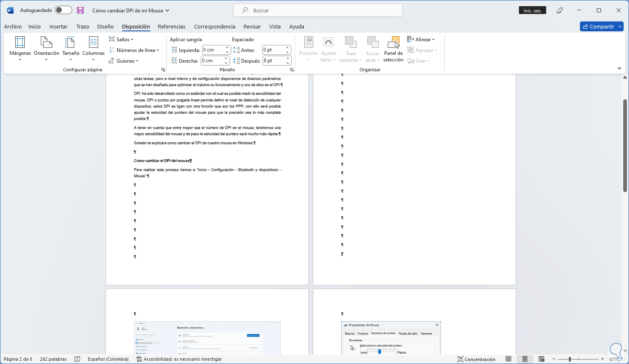
Task: Switch to the Insertar tab
Action: point(59,26)
